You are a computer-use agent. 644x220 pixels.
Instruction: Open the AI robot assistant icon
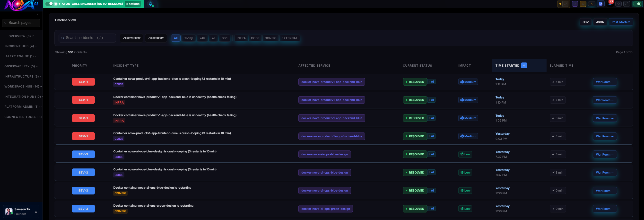[150, 4]
